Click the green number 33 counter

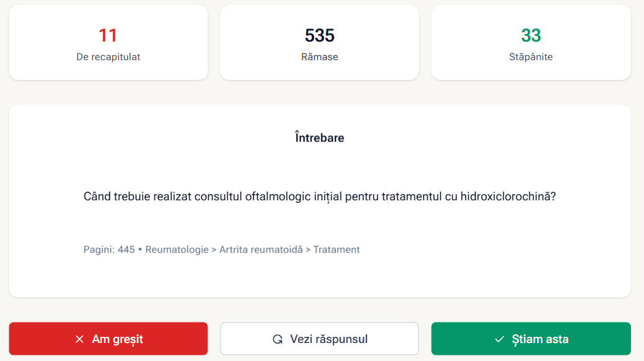click(531, 35)
